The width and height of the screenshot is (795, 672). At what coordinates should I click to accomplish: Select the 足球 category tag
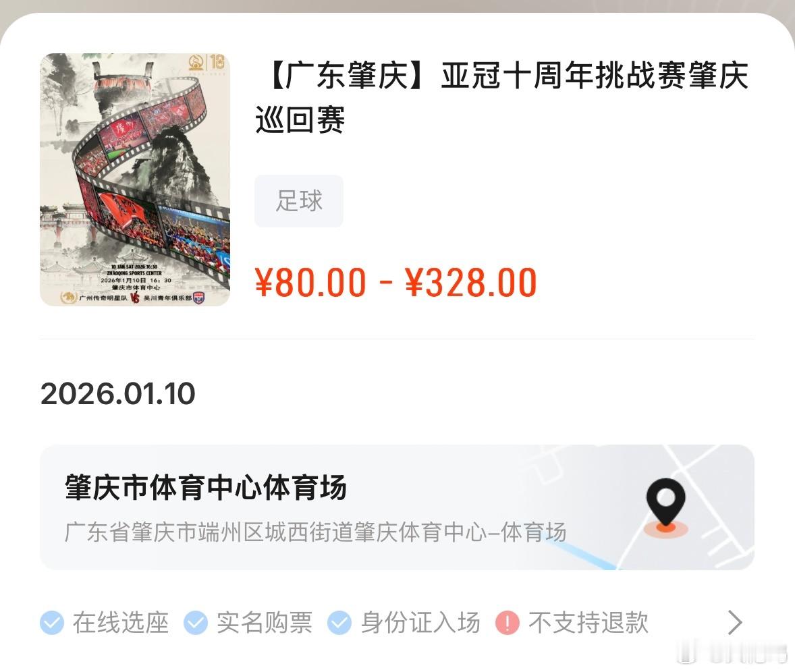(x=299, y=200)
